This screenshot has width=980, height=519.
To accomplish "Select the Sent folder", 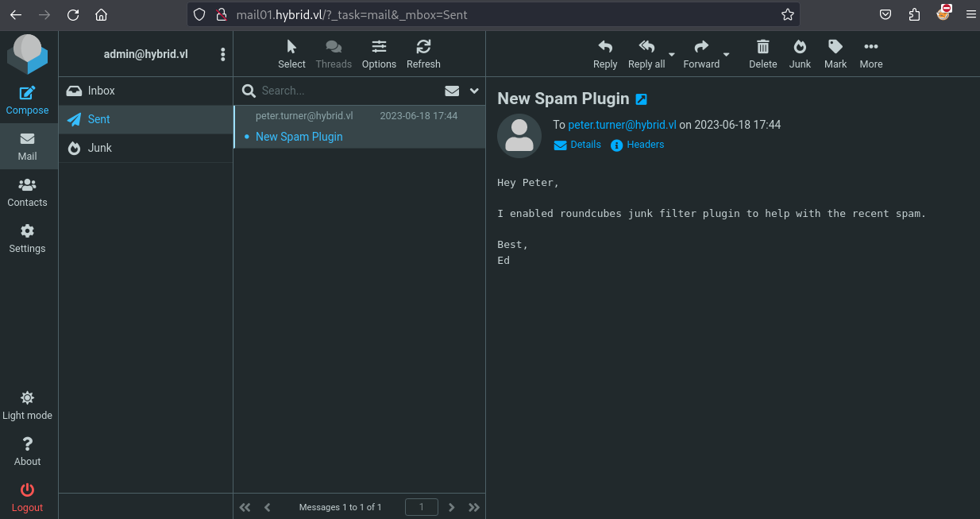I will click(x=145, y=119).
